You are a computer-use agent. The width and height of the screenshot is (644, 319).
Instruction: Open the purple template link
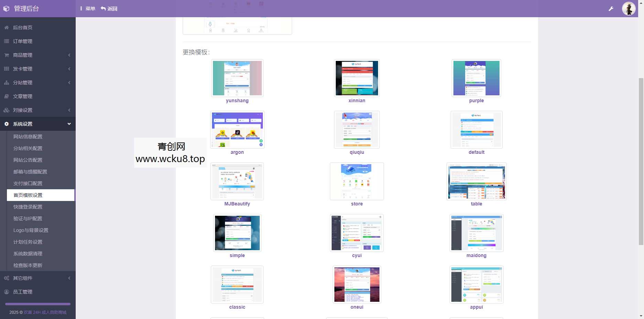(476, 100)
